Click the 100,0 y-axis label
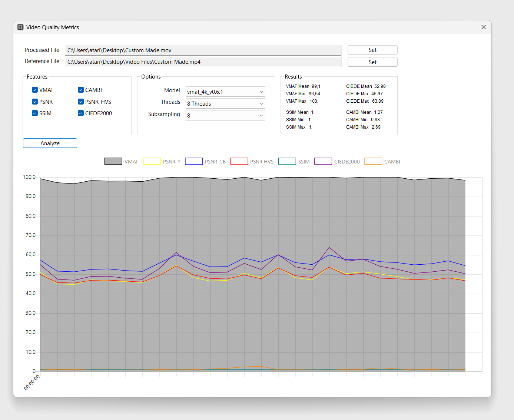514x420 pixels. (29, 177)
